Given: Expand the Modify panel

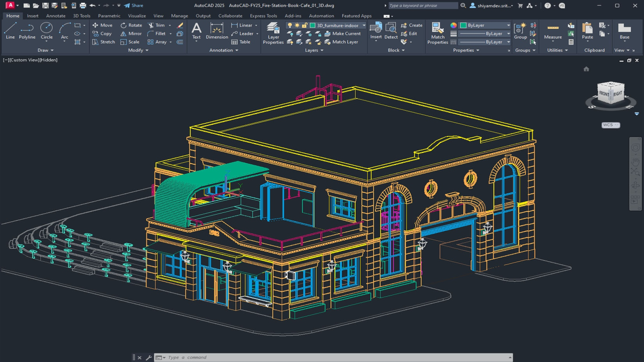Looking at the screenshot, I should pyautogui.click(x=138, y=50).
